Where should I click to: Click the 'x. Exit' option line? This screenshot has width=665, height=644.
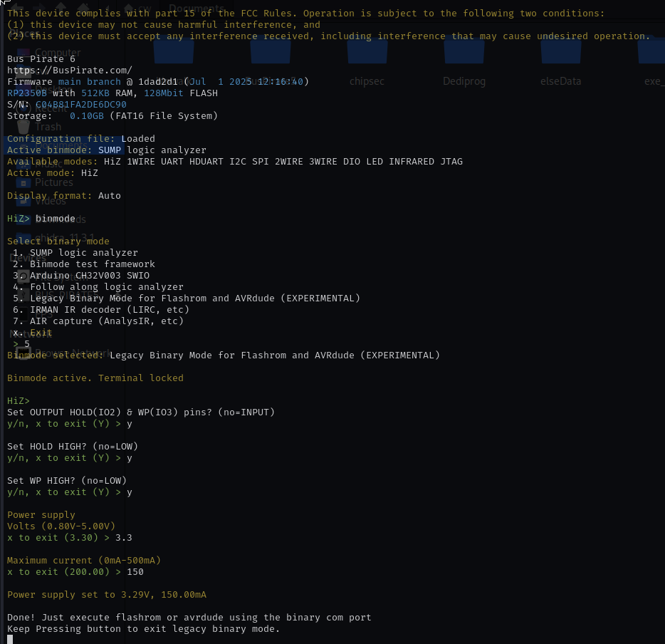click(33, 333)
